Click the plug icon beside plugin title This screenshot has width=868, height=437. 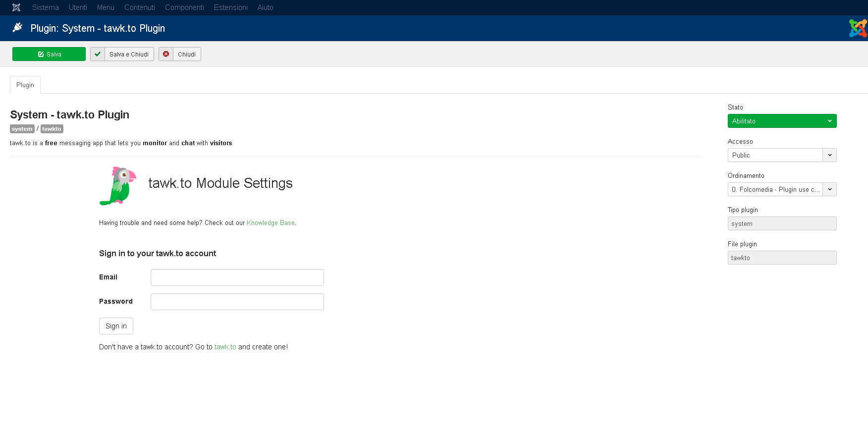pos(17,27)
